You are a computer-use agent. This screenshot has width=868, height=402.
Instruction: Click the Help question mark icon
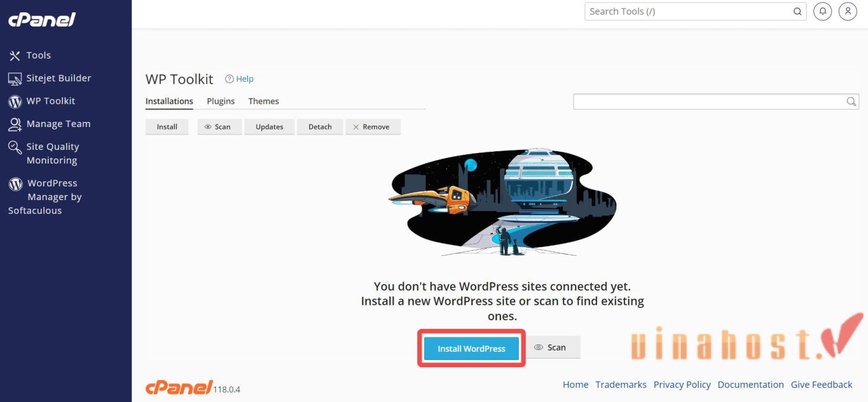coord(229,79)
